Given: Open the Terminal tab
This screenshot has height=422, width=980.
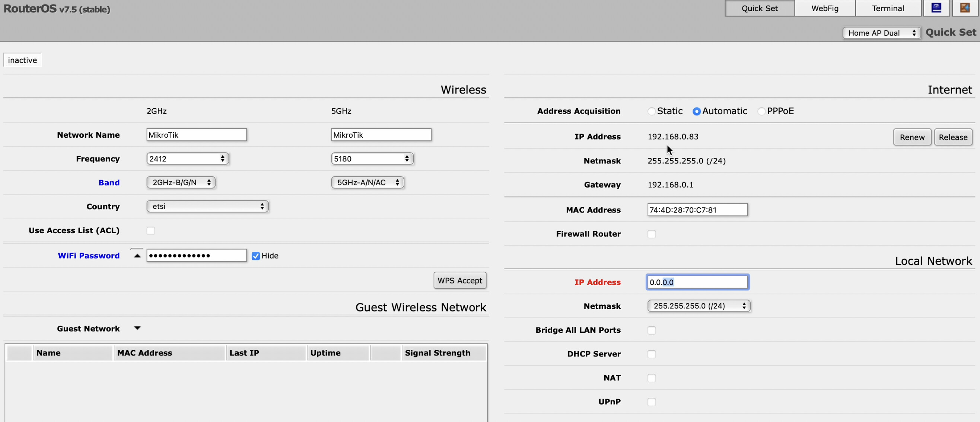Looking at the screenshot, I should click(888, 8).
